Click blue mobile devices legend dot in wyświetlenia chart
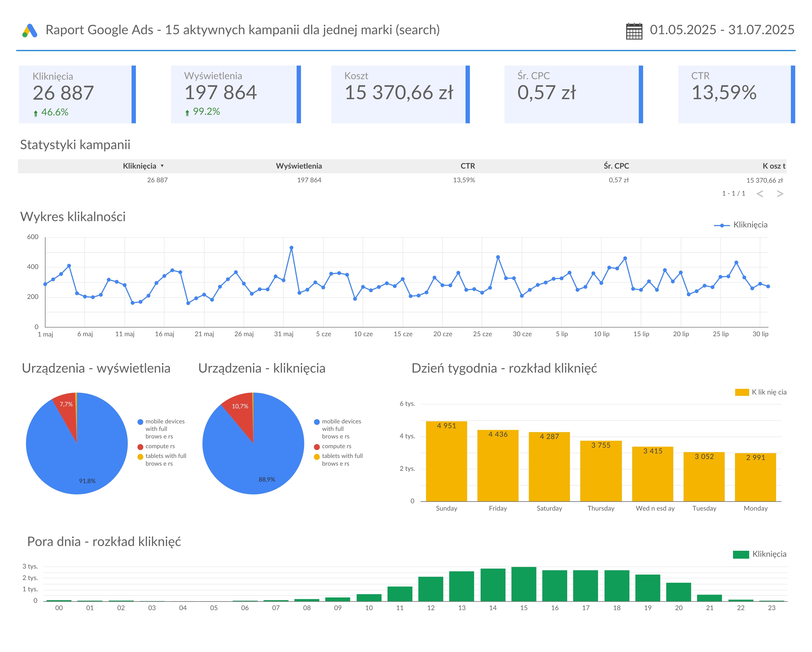This screenshot has width=812, height=652. click(141, 422)
